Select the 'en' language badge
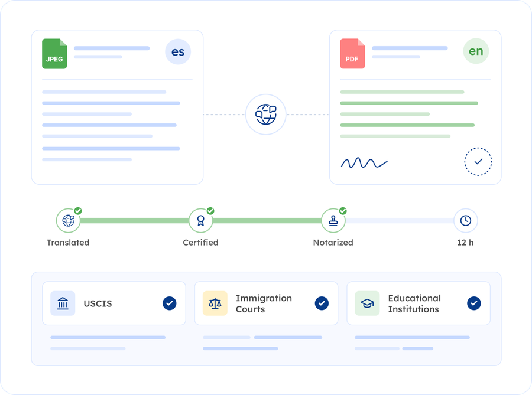 click(476, 51)
